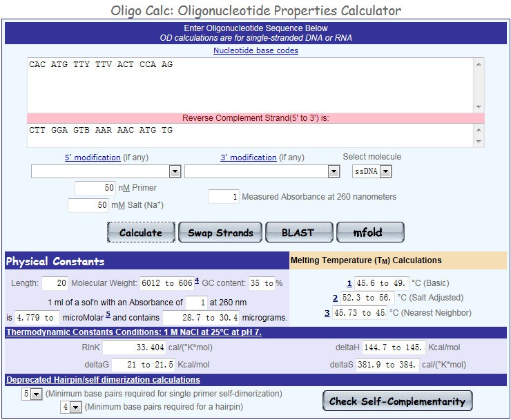The height and width of the screenshot is (420, 511).
Task: Open Deprecated Hairpin/self dimerization calculations link
Action: [103, 380]
